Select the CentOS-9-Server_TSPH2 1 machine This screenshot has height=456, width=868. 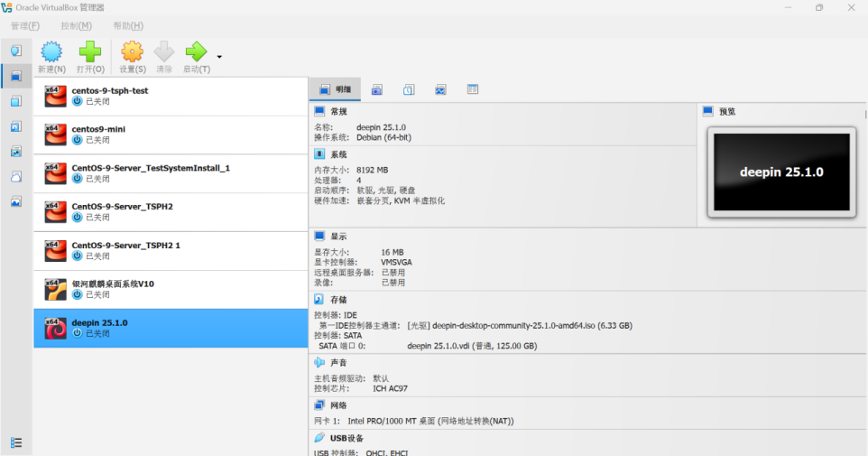(171, 251)
